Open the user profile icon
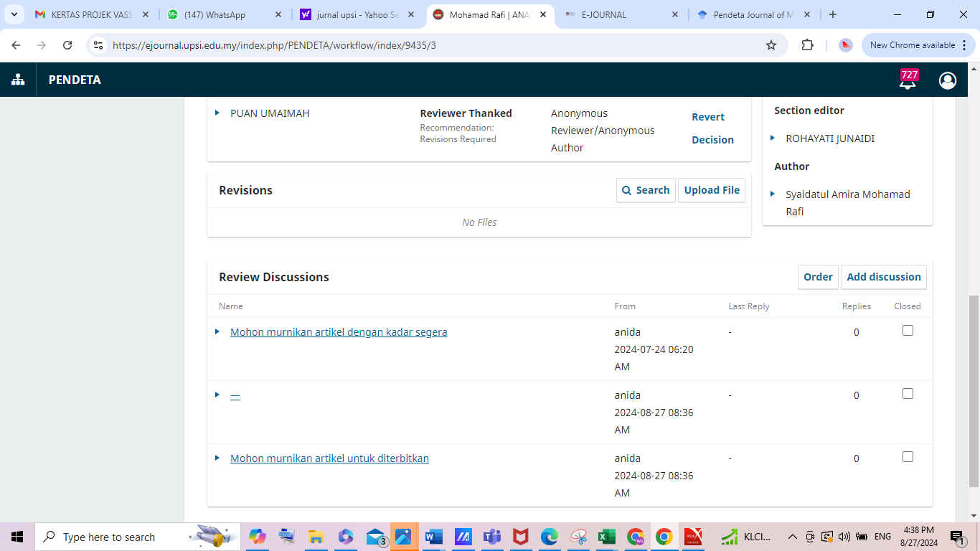 pyautogui.click(x=948, y=80)
